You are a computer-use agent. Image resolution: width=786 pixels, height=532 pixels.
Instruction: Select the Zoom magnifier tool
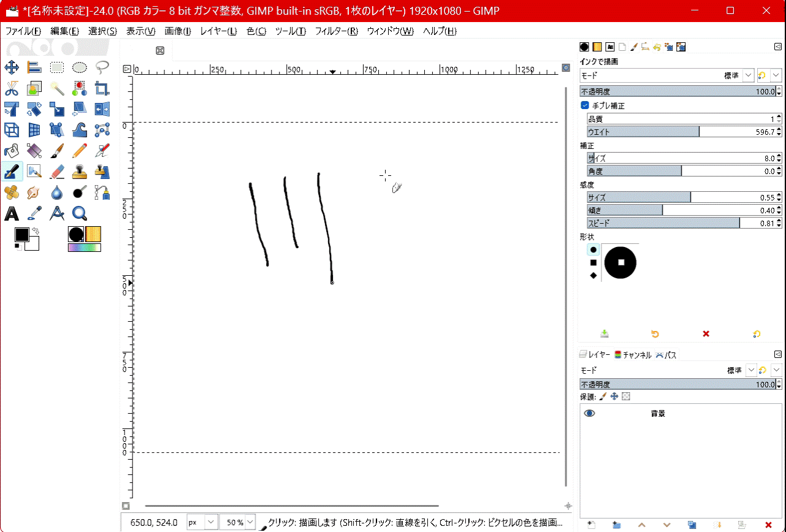pyautogui.click(x=80, y=213)
